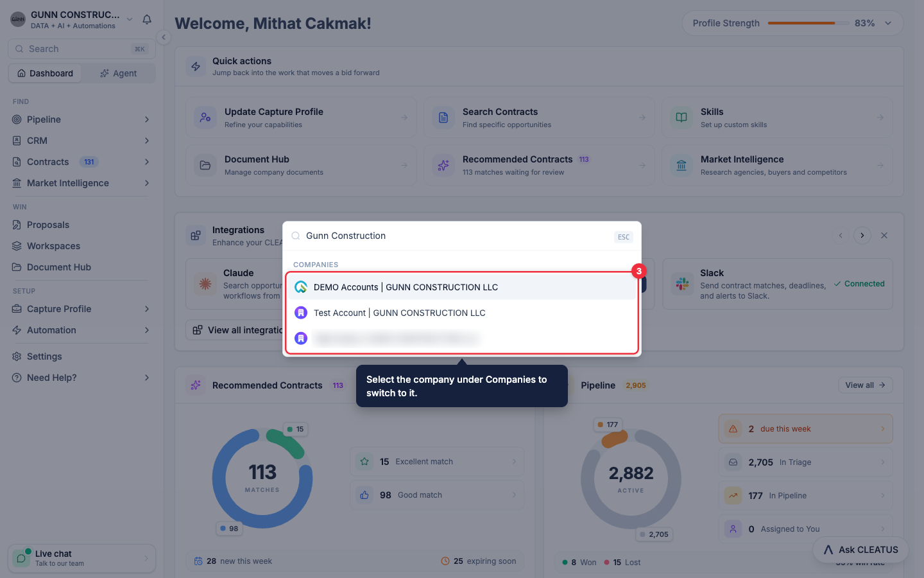924x578 pixels.
Task: Click View all in the Pipeline panel
Action: (x=865, y=385)
